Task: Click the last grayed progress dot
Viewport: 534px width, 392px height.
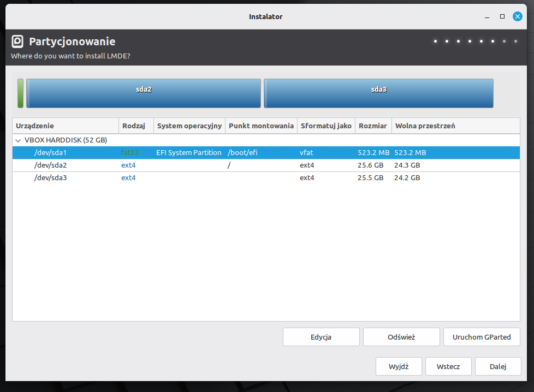Action: tap(515, 41)
